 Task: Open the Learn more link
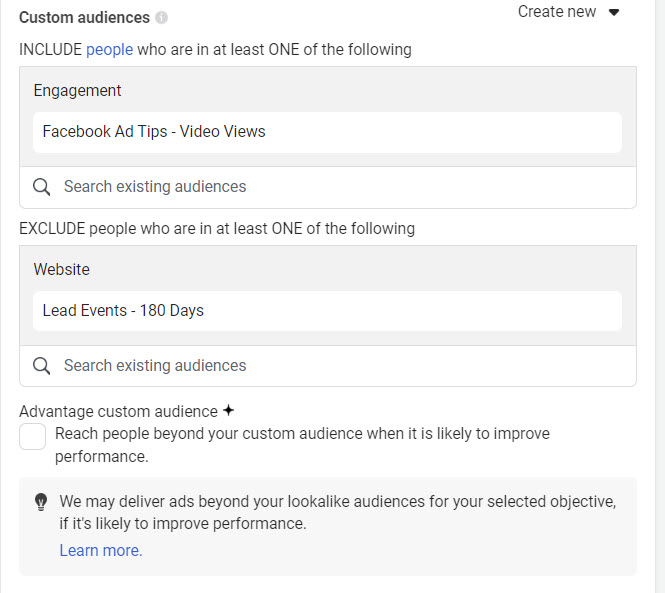pyautogui.click(x=101, y=550)
